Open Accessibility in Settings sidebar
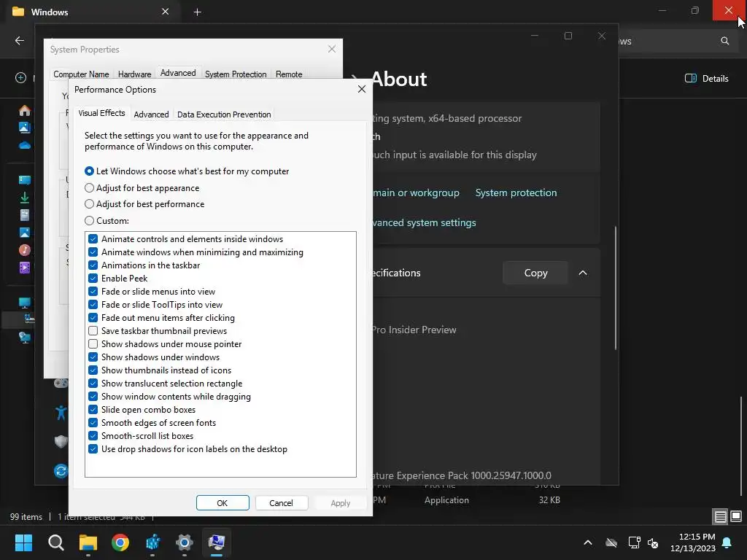This screenshot has width=747, height=560. [61, 413]
